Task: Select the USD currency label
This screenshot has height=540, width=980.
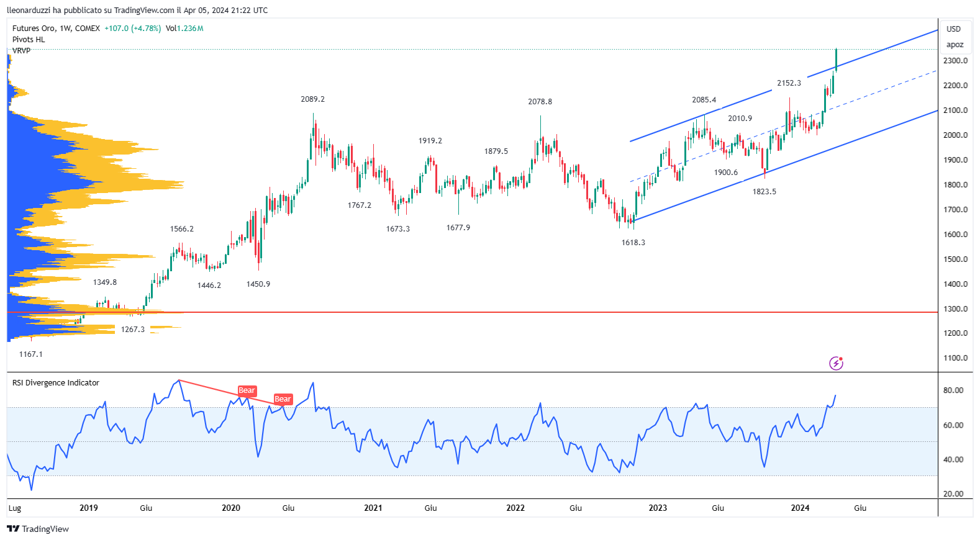Action: point(953,29)
